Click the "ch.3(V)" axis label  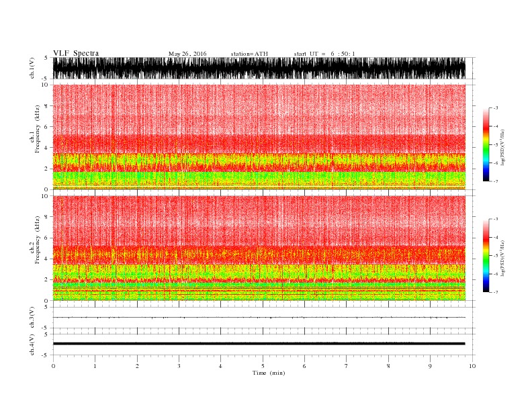32,318
